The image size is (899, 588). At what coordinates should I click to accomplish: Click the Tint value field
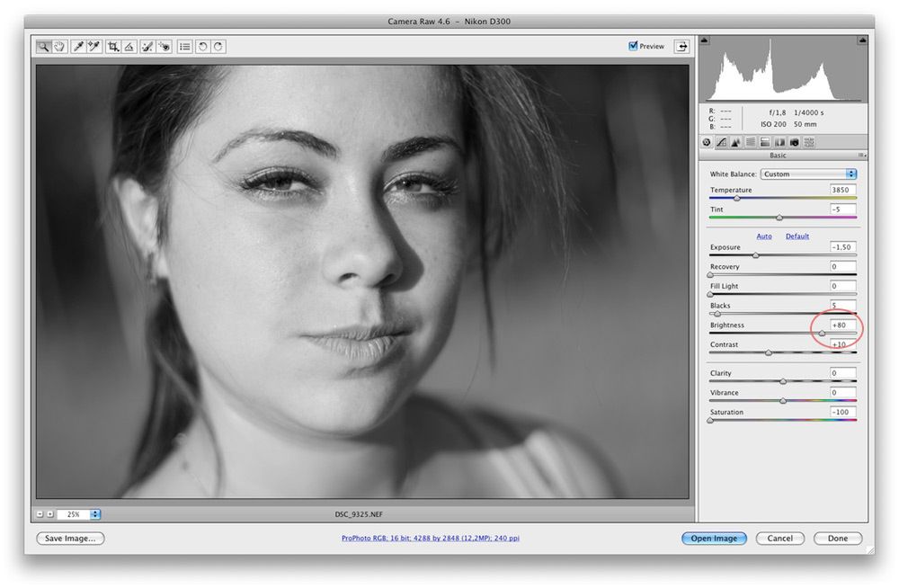point(843,209)
